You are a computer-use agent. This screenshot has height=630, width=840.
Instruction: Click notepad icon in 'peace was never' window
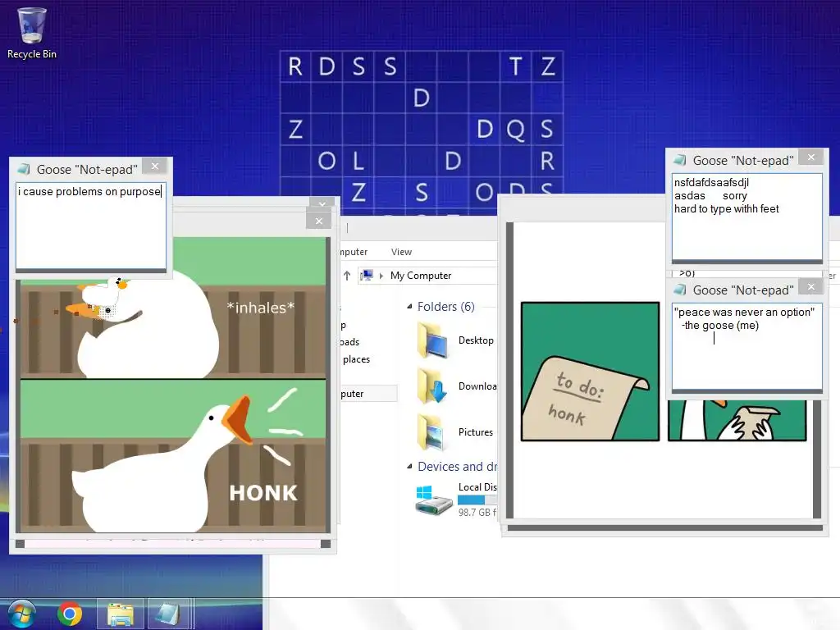pos(680,290)
